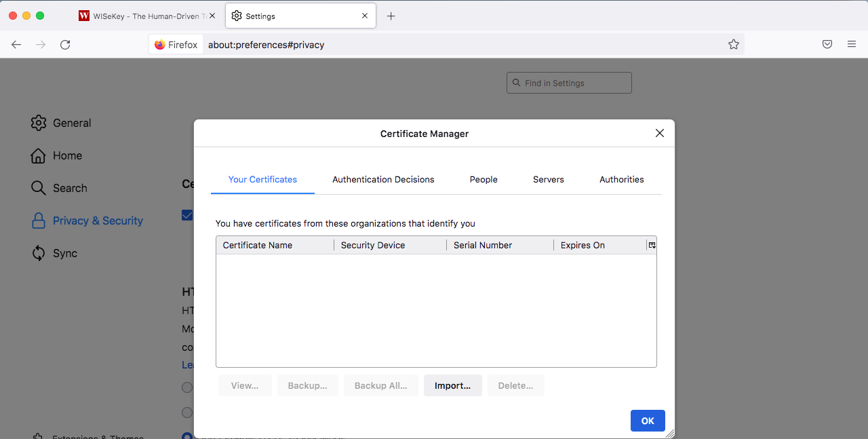Open Search settings in sidebar
This screenshot has width=868, height=439.
pos(59,188)
